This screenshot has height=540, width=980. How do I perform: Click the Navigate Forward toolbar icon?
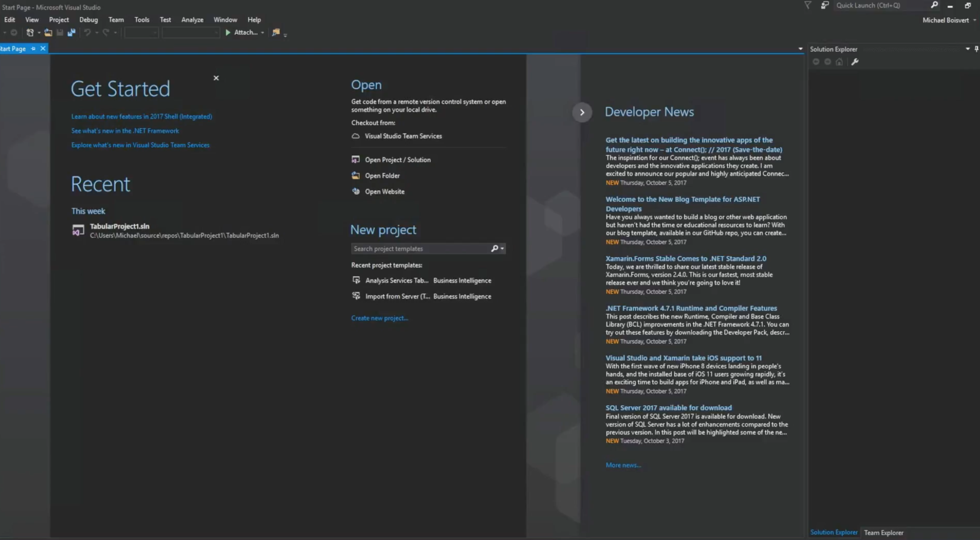coord(14,33)
